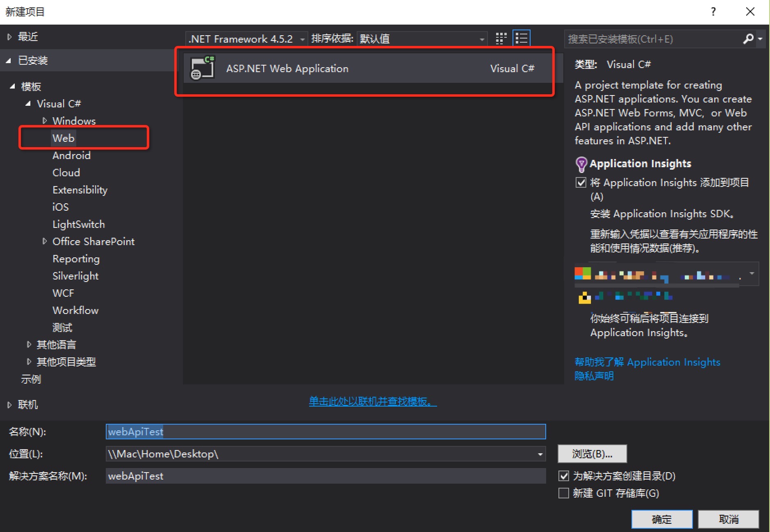The width and height of the screenshot is (770, 532).
Task: Close the New Project dialog
Action: (750, 11)
